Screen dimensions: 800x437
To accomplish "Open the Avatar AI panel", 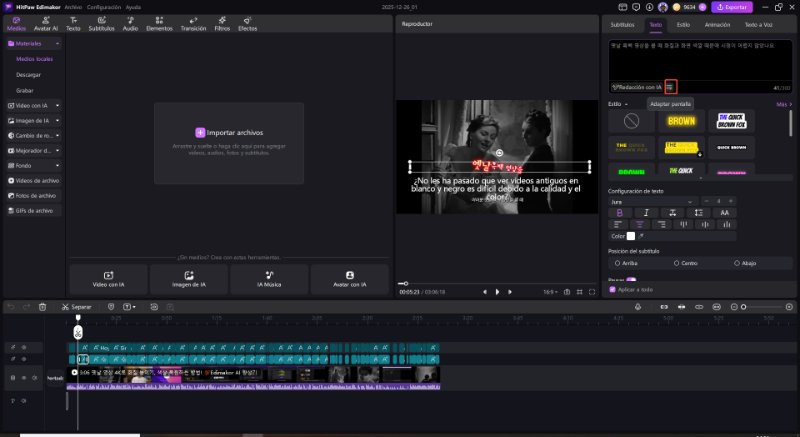I will (45, 24).
